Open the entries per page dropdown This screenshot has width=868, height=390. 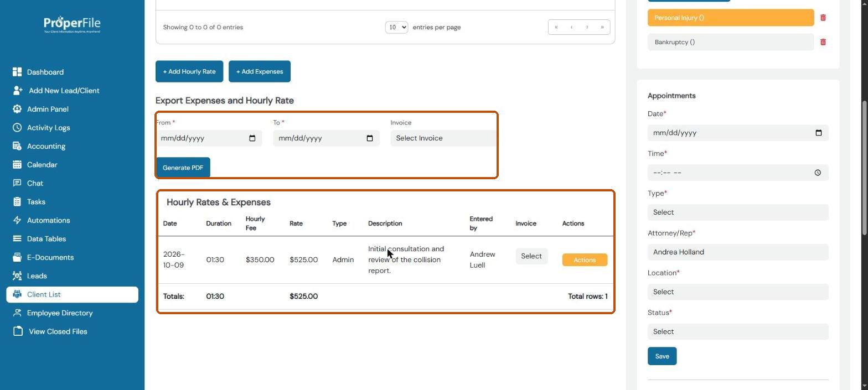(x=396, y=27)
